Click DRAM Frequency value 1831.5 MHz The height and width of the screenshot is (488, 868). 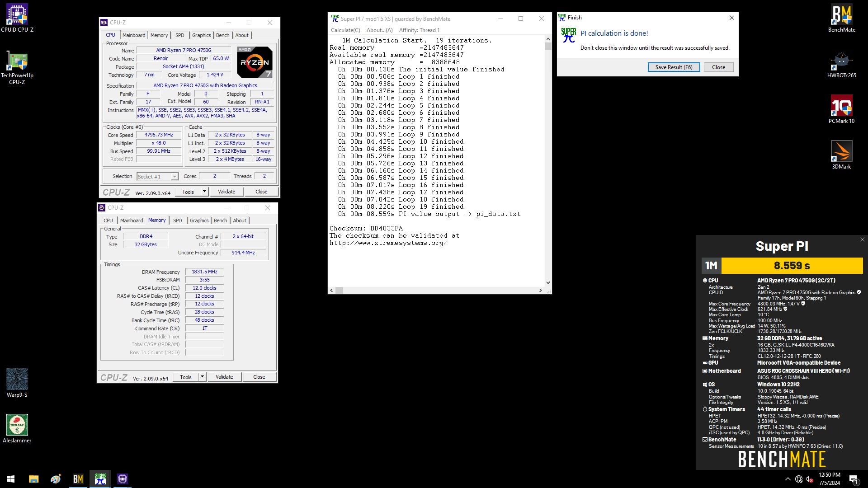[204, 272]
